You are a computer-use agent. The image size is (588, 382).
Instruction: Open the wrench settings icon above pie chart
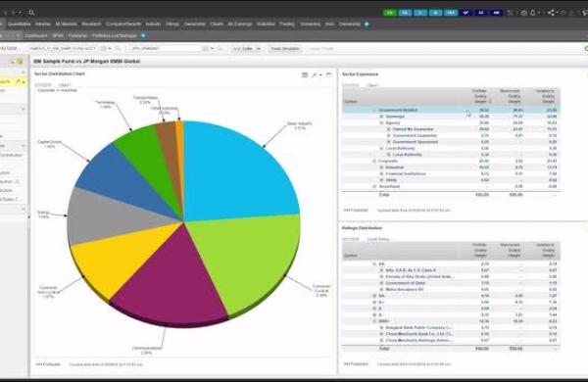(315, 74)
